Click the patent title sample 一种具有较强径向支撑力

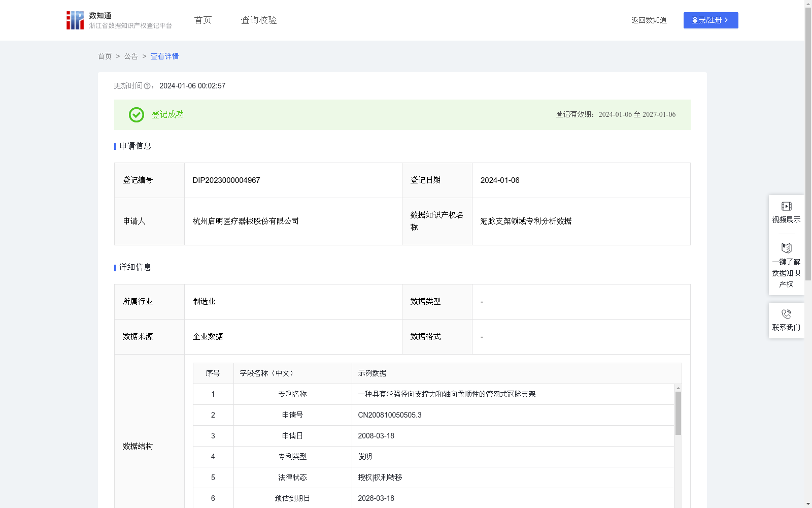click(447, 394)
